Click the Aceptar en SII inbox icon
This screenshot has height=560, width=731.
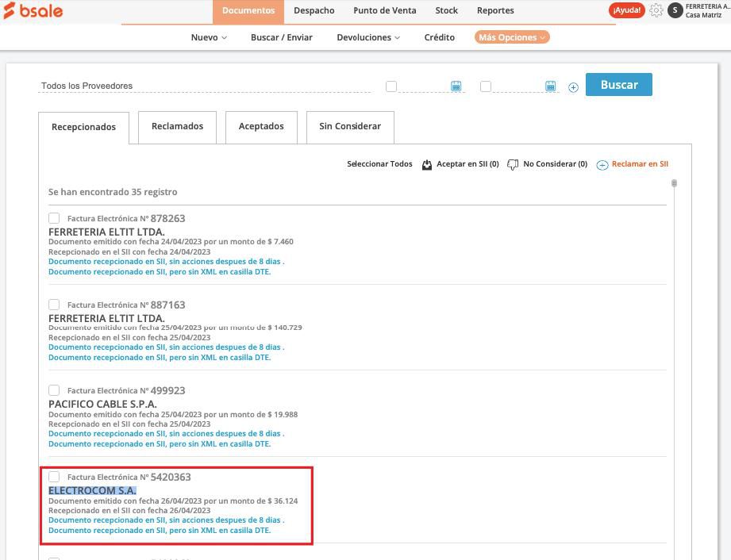pyautogui.click(x=426, y=164)
